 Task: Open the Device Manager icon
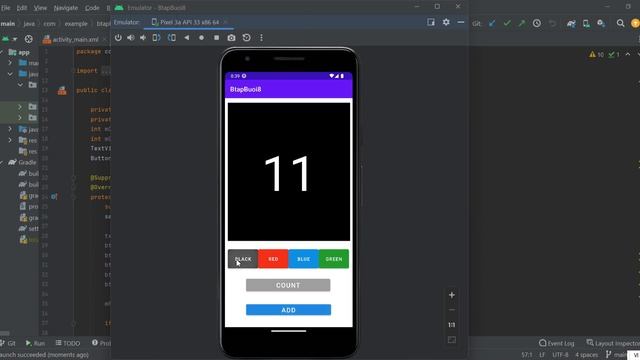pos(586,23)
